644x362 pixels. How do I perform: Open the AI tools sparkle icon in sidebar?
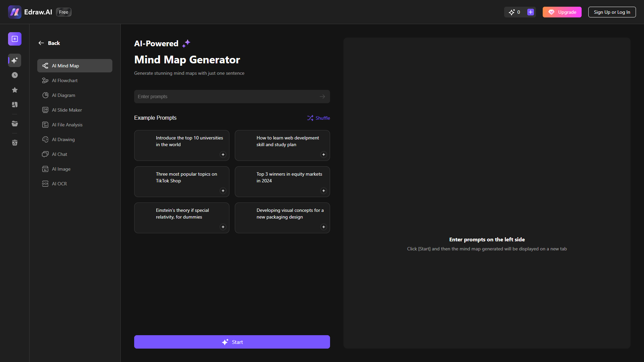click(x=15, y=60)
